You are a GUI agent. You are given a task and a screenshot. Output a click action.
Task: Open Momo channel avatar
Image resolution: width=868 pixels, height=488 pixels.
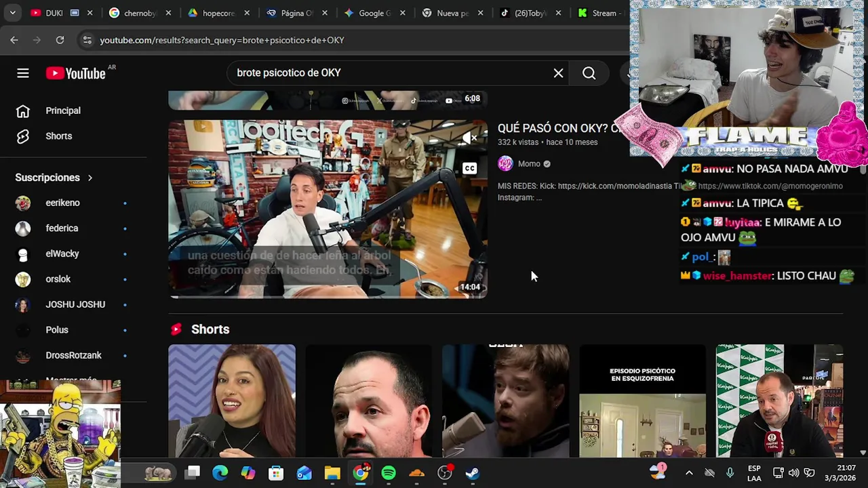point(505,163)
